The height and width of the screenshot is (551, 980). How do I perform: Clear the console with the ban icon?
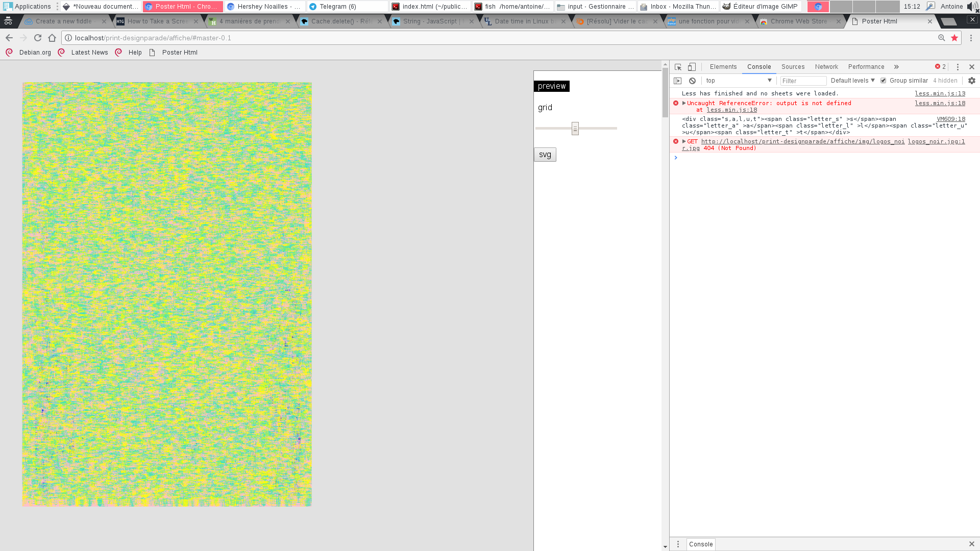692,81
